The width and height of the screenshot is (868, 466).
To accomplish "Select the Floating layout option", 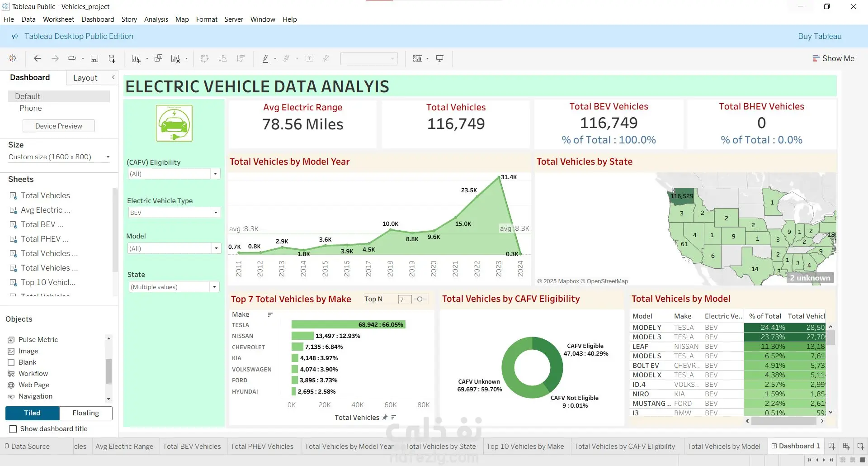I will [86, 413].
